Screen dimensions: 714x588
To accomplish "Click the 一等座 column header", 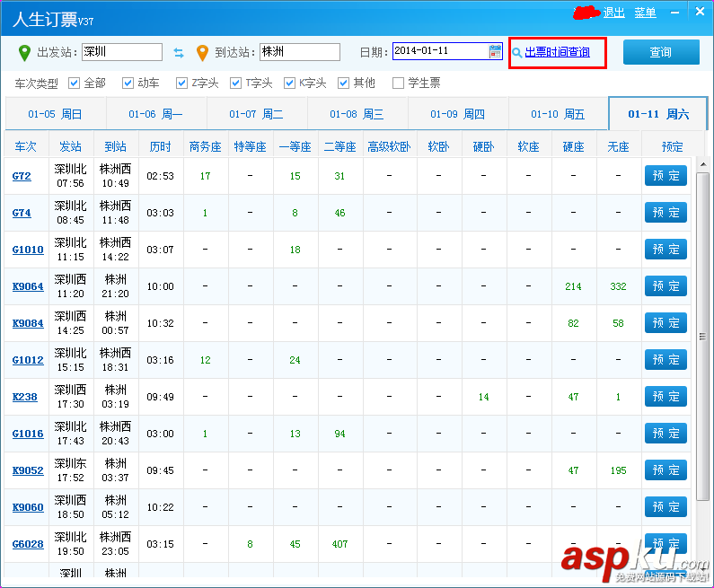I will pyautogui.click(x=295, y=146).
